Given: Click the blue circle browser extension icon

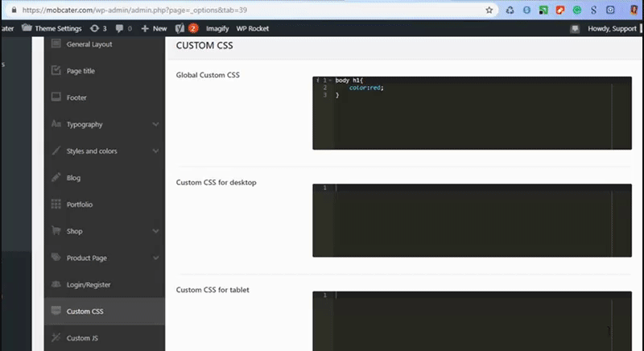Looking at the screenshot, I should point(526,10).
